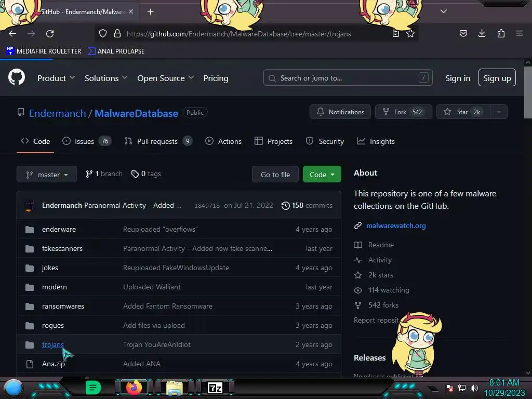Open the trojans folder

pyautogui.click(x=52, y=345)
